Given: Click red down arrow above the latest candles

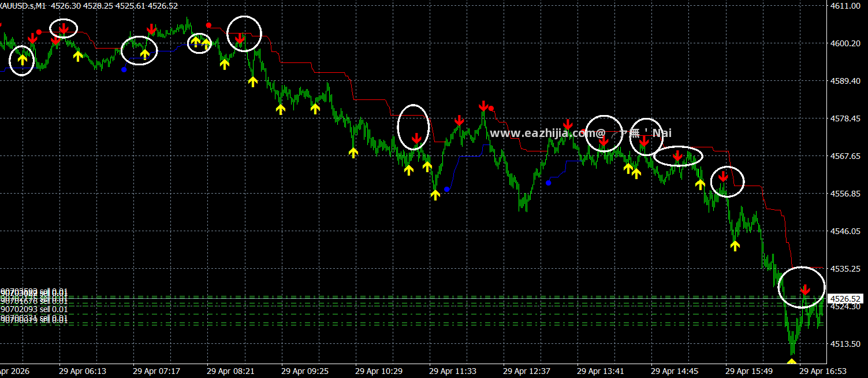Looking at the screenshot, I should [x=804, y=289].
